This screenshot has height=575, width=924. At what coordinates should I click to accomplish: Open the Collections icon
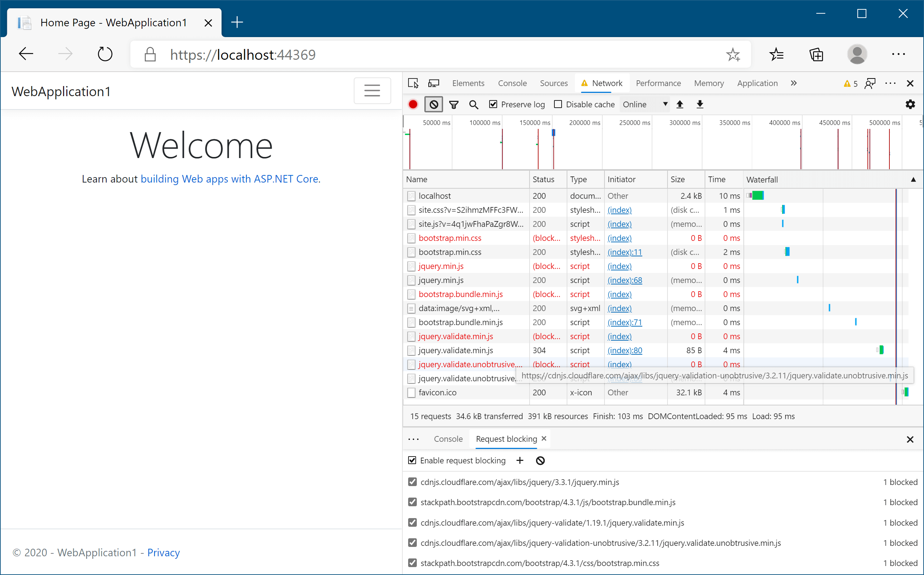click(816, 54)
